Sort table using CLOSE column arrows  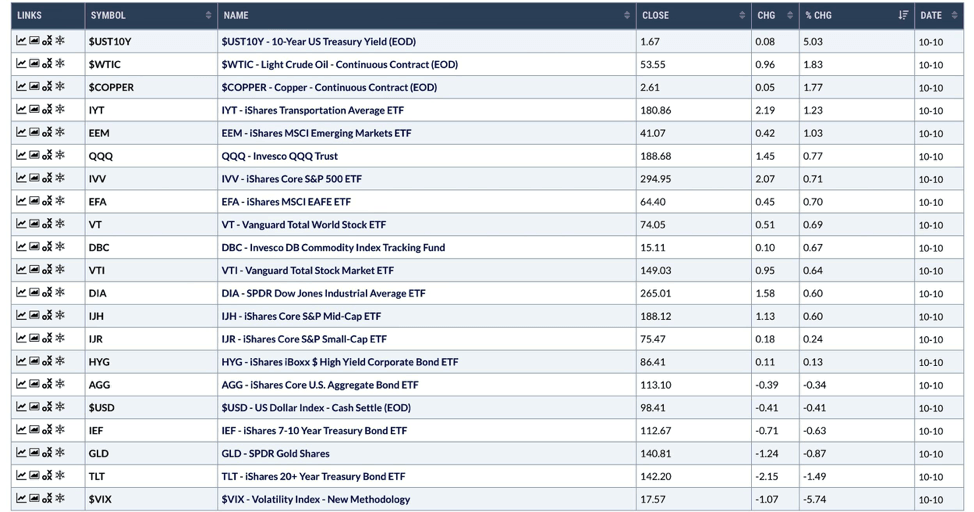click(742, 16)
